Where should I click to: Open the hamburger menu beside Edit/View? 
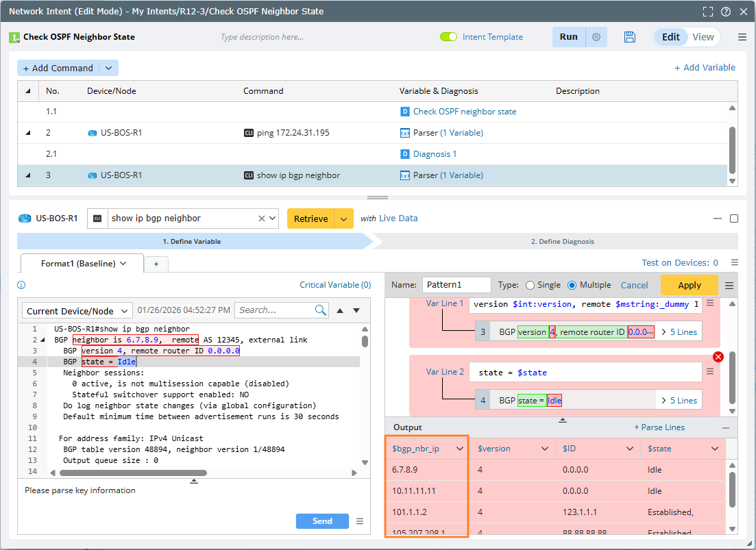742,37
